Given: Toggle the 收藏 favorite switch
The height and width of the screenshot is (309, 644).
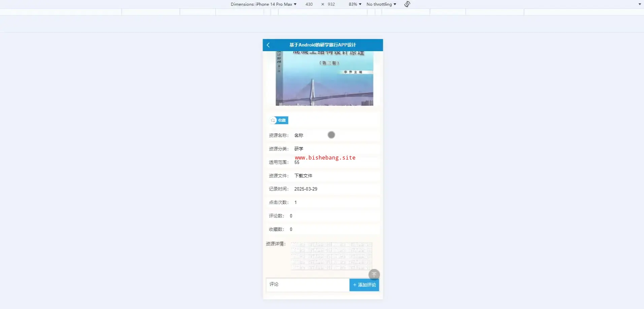Looking at the screenshot, I should [279, 120].
